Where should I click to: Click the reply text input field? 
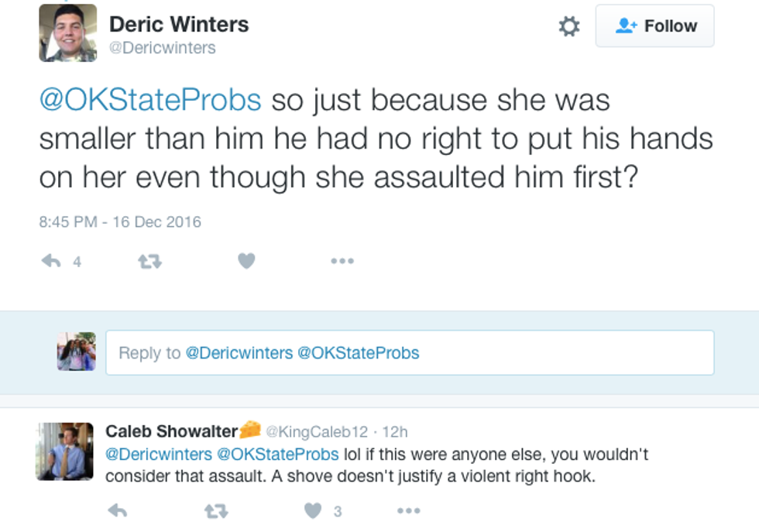click(x=410, y=353)
